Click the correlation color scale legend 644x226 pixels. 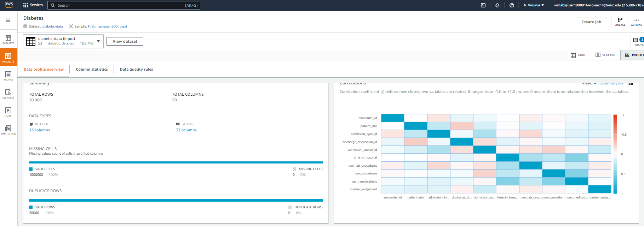[615, 154]
